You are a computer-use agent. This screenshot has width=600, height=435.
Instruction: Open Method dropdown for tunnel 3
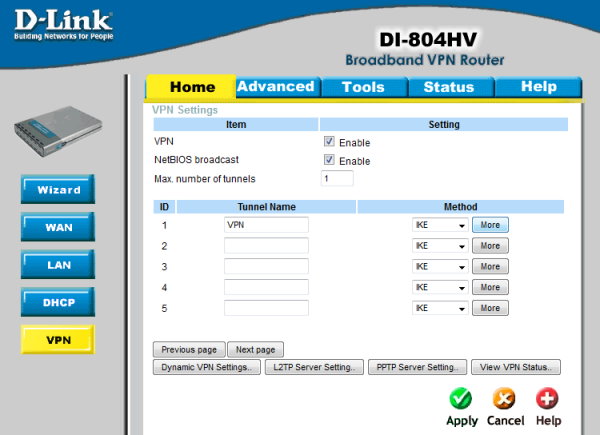(x=440, y=266)
